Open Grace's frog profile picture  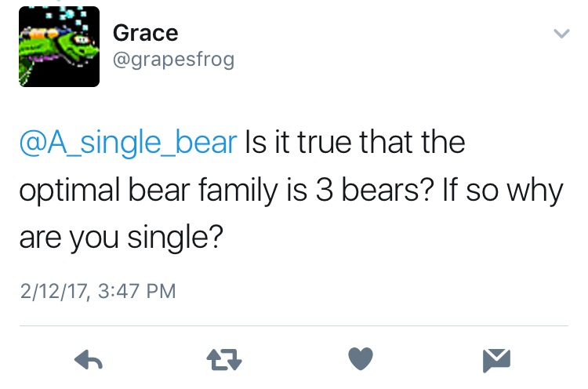click(x=59, y=46)
